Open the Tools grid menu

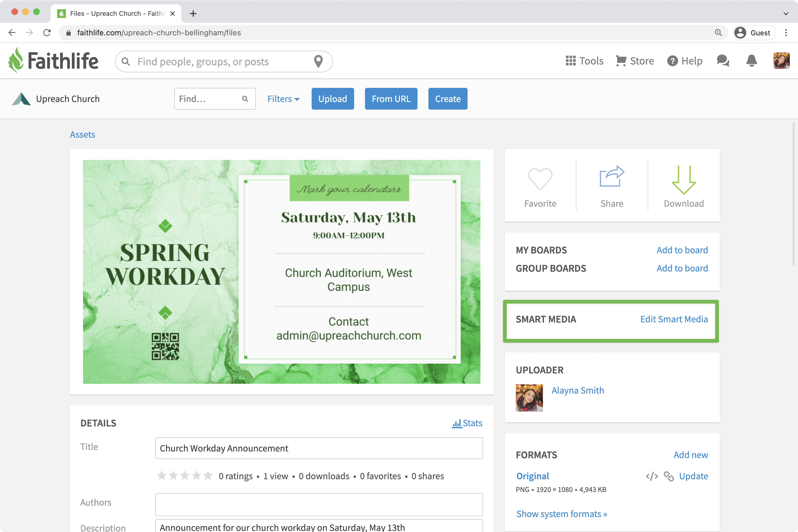[585, 61]
